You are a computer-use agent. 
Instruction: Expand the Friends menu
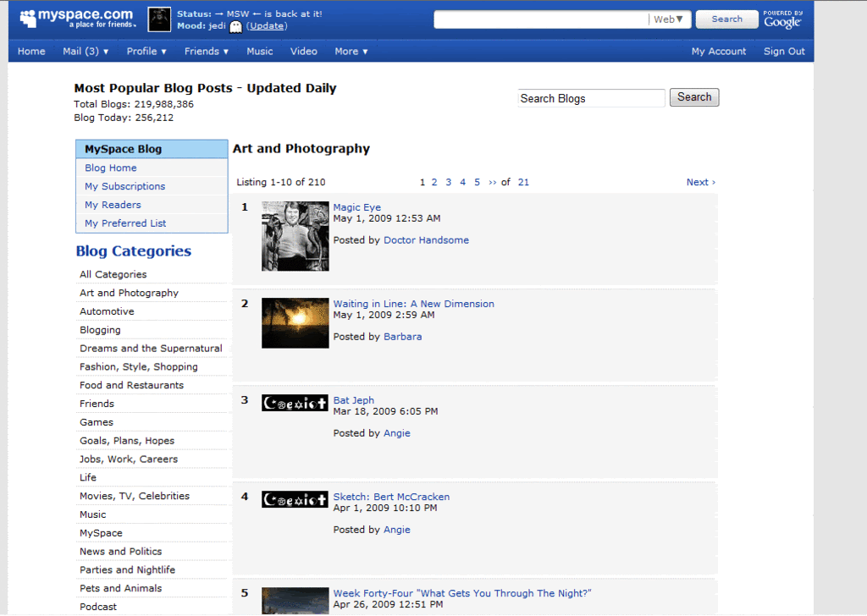pyautogui.click(x=207, y=52)
